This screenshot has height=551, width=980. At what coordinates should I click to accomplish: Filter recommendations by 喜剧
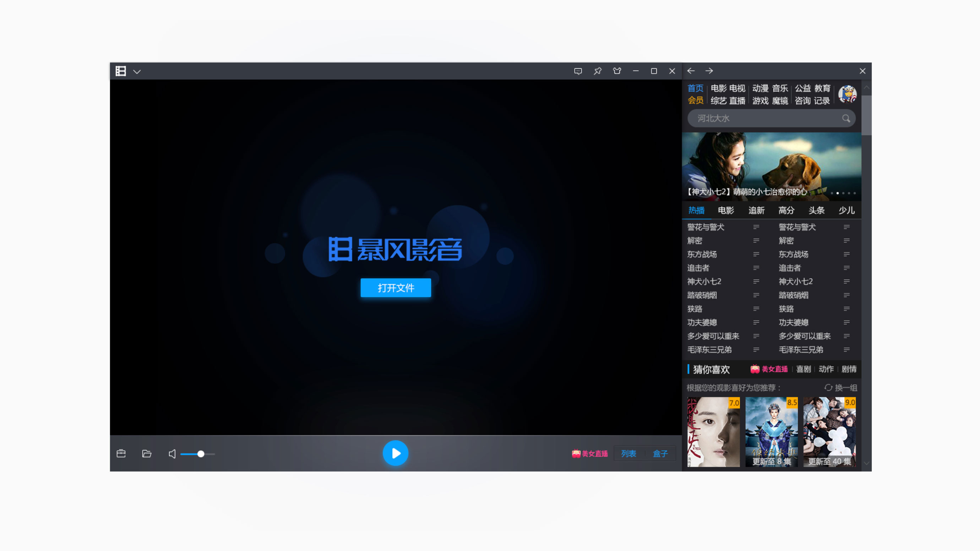[x=804, y=369]
